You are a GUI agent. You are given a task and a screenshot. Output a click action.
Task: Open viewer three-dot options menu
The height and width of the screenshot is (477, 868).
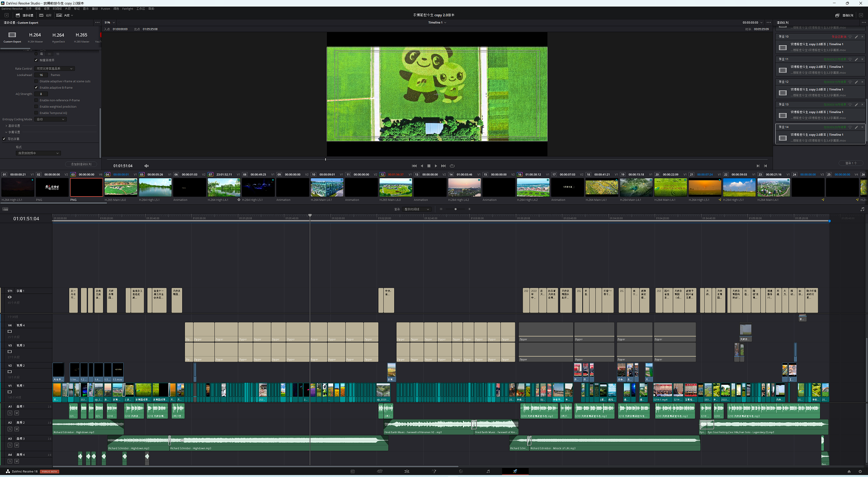(x=769, y=23)
